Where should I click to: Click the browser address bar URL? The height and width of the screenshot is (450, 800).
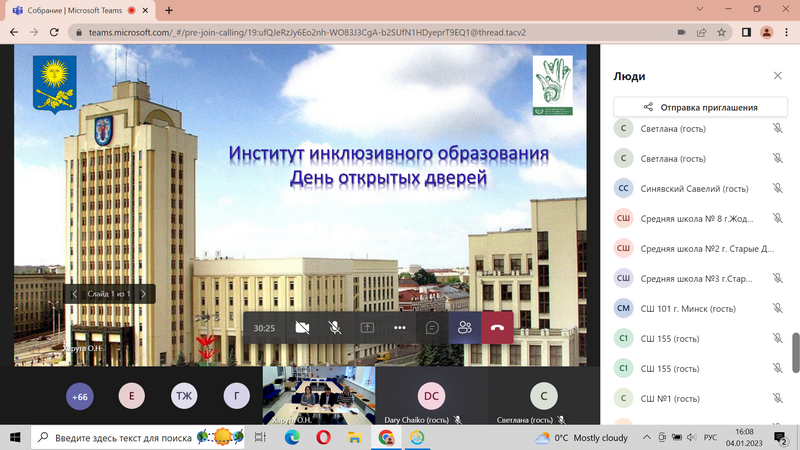pyautogui.click(x=307, y=32)
